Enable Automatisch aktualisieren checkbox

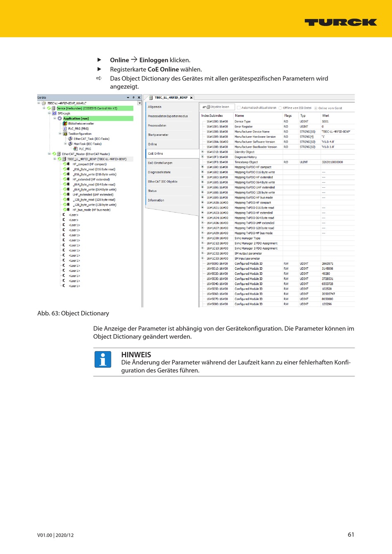tap(239, 108)
